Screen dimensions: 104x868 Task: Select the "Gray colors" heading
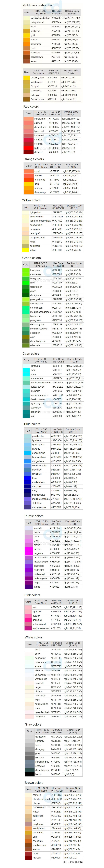coord(33,724)
